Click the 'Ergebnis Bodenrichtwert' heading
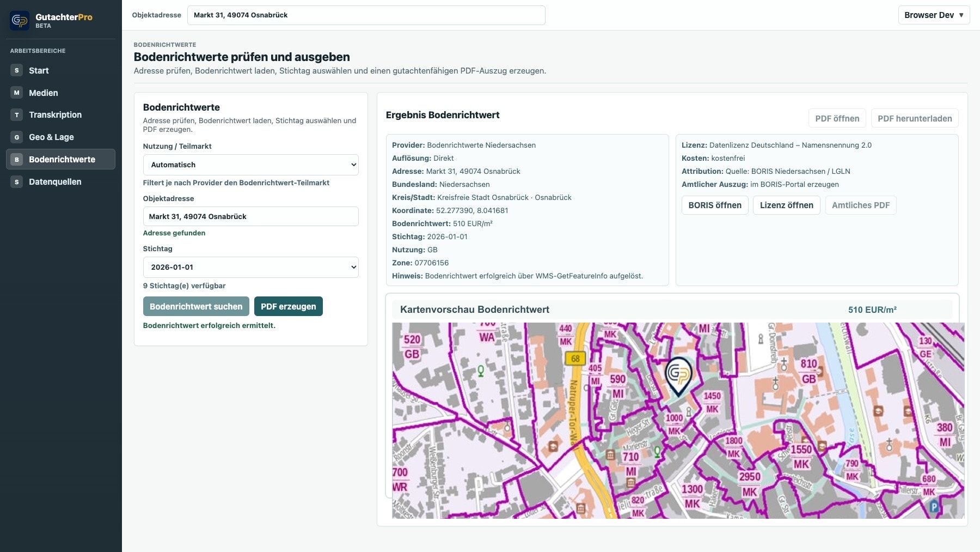Viewport: 980px width, 552px height. (x=443, y=115)
